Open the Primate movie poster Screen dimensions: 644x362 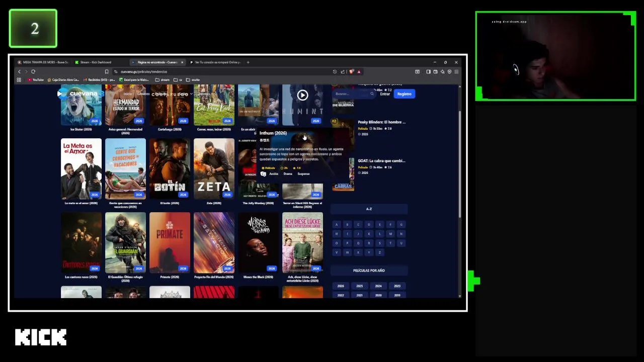coord(170,243)
